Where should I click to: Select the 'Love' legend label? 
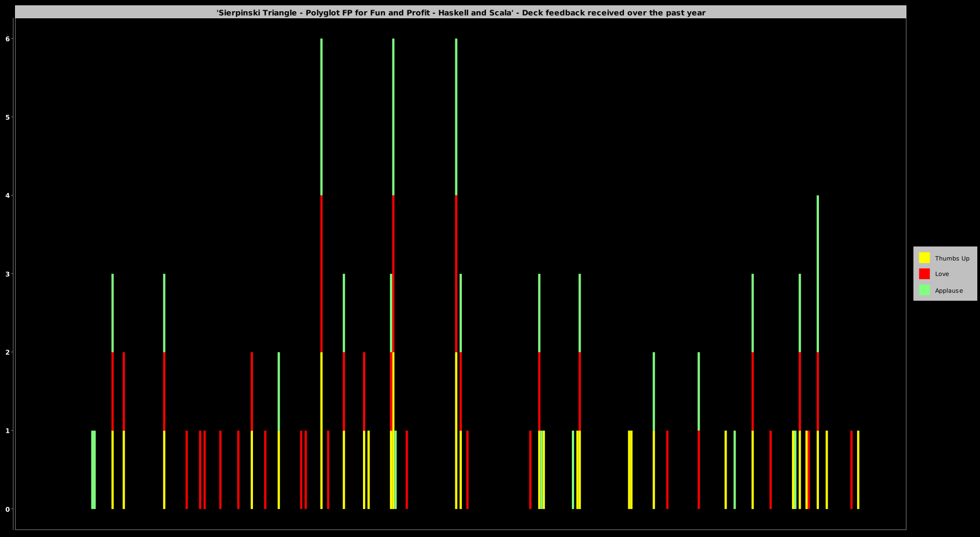pyautogui.click(x=942, y=274)
